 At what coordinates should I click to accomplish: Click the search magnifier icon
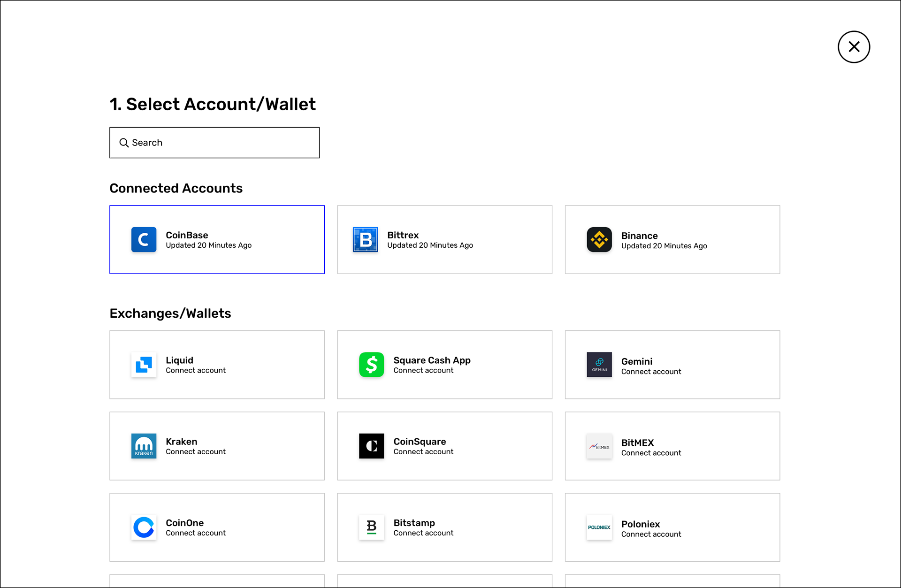coord(124,143)
